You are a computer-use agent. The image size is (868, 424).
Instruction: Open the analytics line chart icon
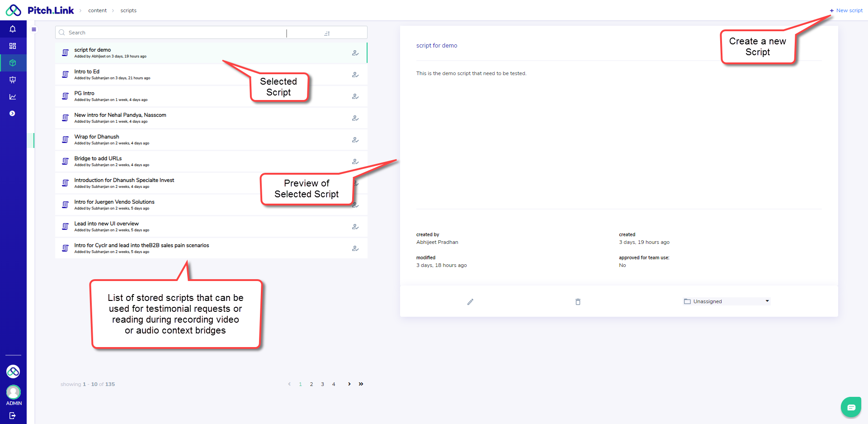pyautogui.click(x=13, y=97)
